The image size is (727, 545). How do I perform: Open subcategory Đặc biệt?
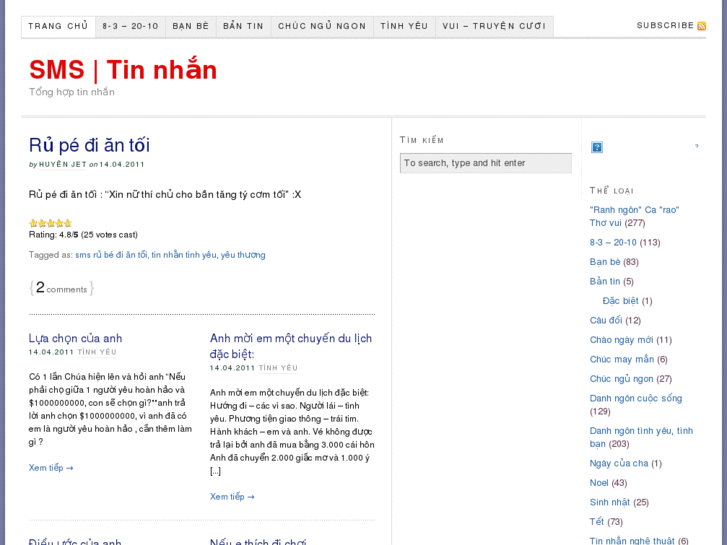(620, 301)
